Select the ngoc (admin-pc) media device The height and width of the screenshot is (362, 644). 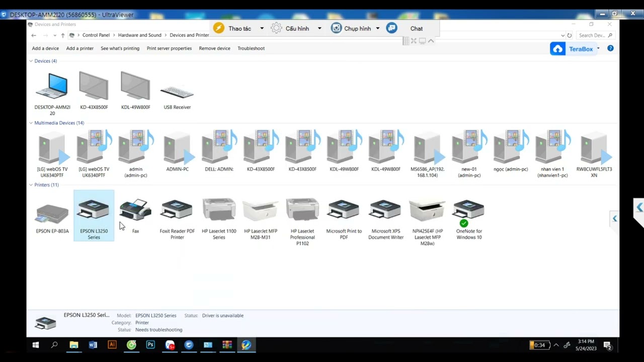[x=511, y=151]
